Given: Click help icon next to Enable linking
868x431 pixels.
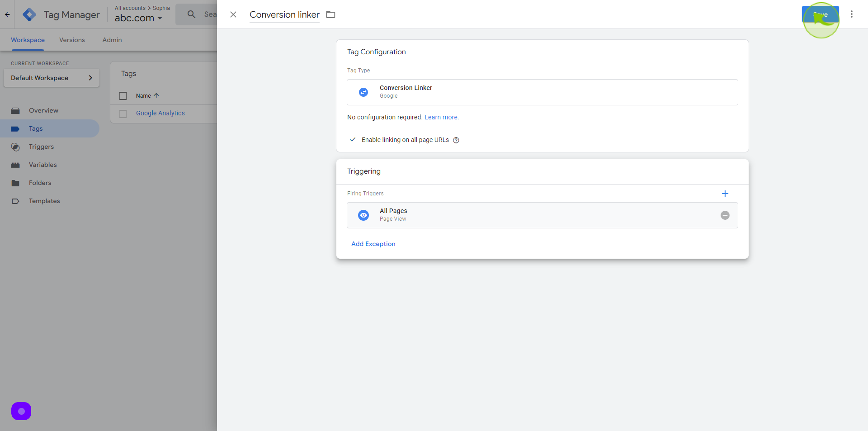Looking at the screenshot, I should pyautogui.click(x=456, y=140).
